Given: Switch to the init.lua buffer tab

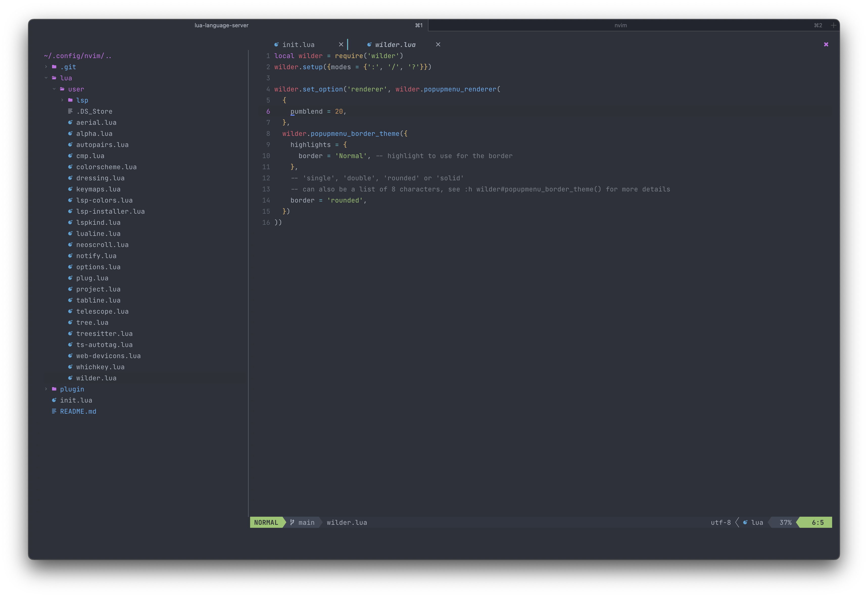Looking at the screenshot, I should (298, 44).
